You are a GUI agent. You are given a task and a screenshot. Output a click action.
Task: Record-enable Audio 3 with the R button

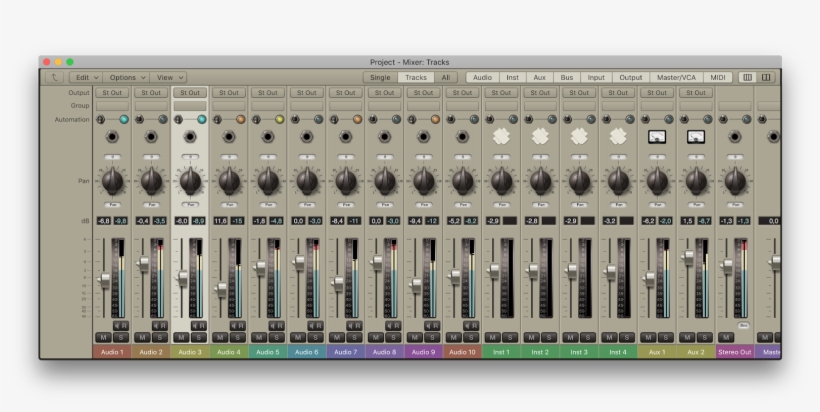point(202,326)
